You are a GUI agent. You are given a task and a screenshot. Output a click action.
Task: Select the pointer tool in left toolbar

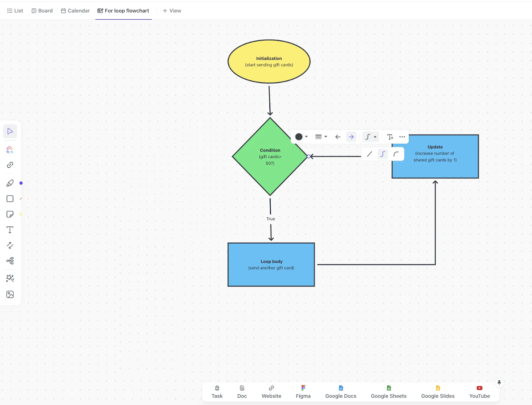pos(10,131)
